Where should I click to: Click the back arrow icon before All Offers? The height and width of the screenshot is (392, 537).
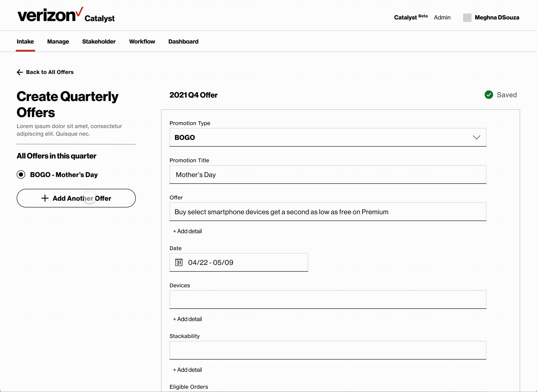pos(20,72)
